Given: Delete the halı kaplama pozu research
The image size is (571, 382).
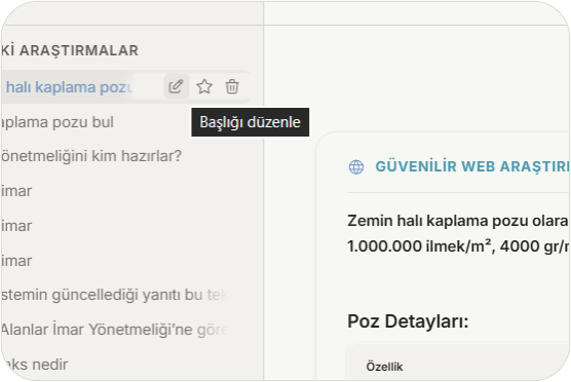Looking at the screenshot, I should 232,87.
